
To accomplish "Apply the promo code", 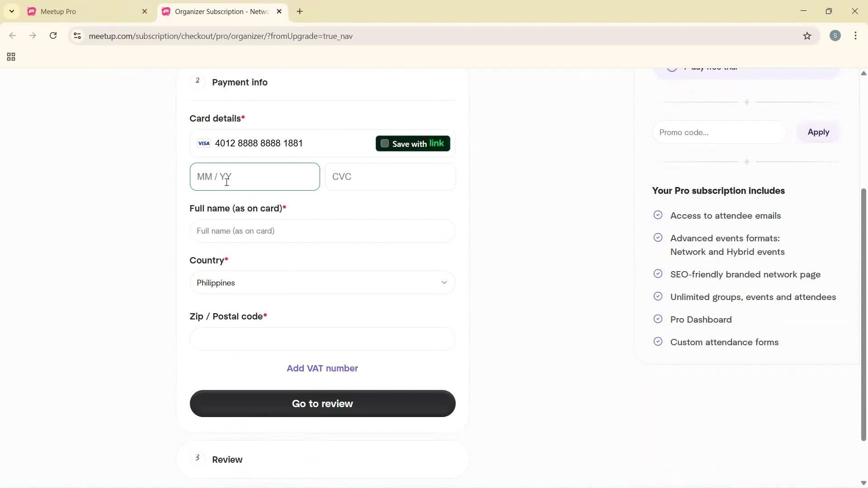I will [818, 132].
